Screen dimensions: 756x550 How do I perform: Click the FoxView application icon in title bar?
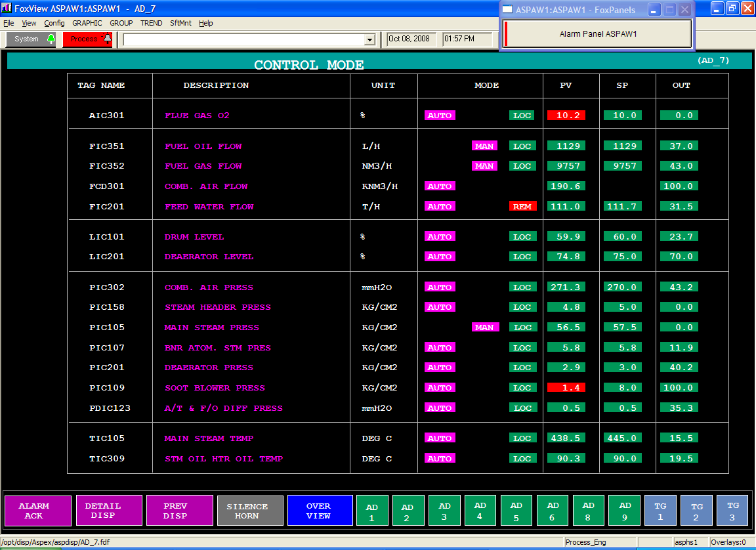pos(7,8)
